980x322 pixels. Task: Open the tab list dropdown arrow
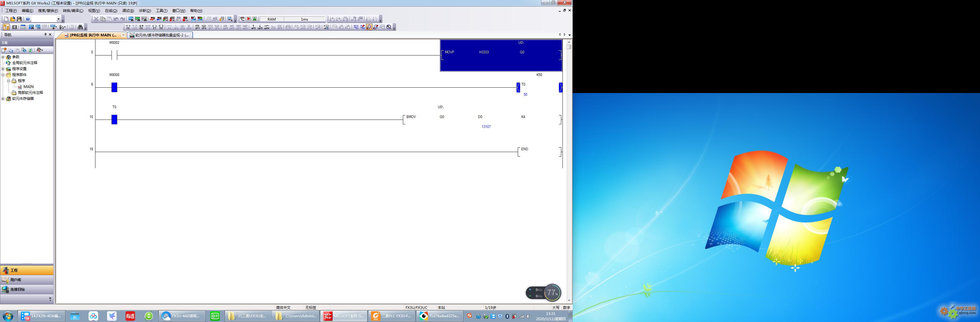(569, 35)
